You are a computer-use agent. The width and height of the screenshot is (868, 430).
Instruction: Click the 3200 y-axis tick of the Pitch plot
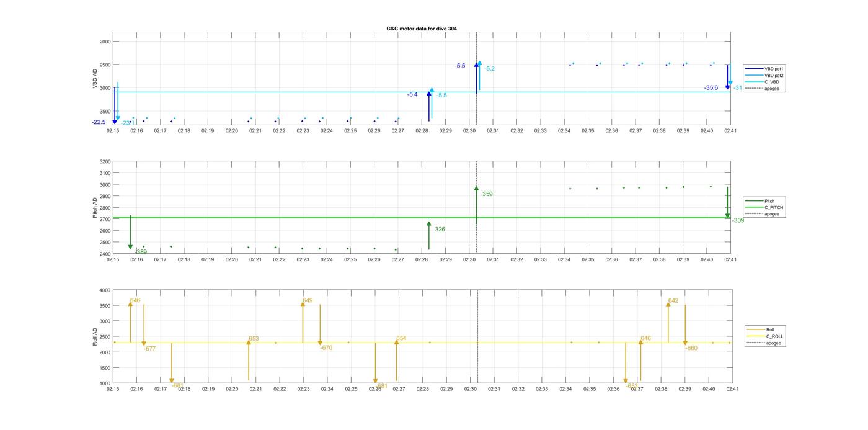[105, 162]
